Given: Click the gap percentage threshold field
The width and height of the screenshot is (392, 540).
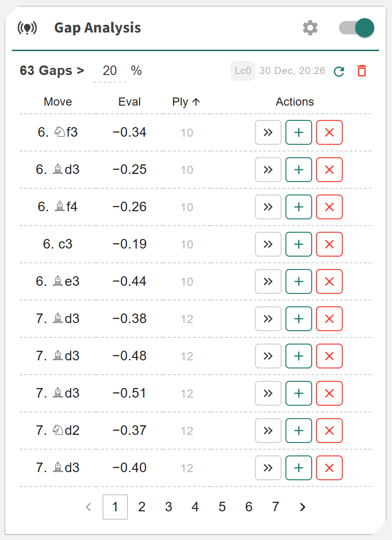Looking at the screenshot, I should point(110,71).
